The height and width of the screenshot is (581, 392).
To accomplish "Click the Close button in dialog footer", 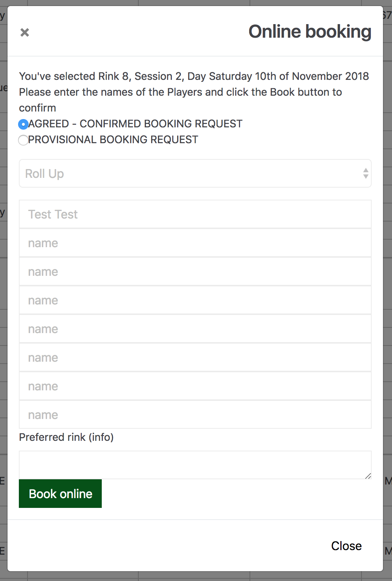I will click(x=346, y=546).
